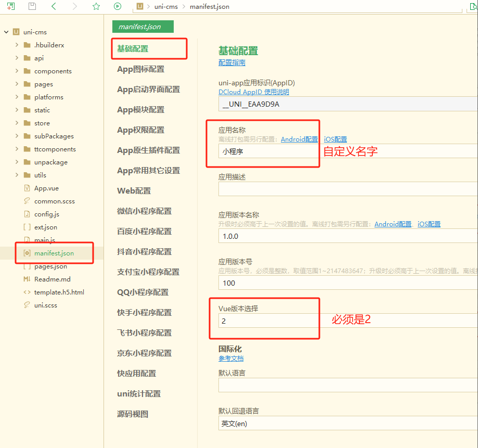This screenshot has height=448, width=478.
Task: Open the 源码视图 section
Action: tap(133, 414)
